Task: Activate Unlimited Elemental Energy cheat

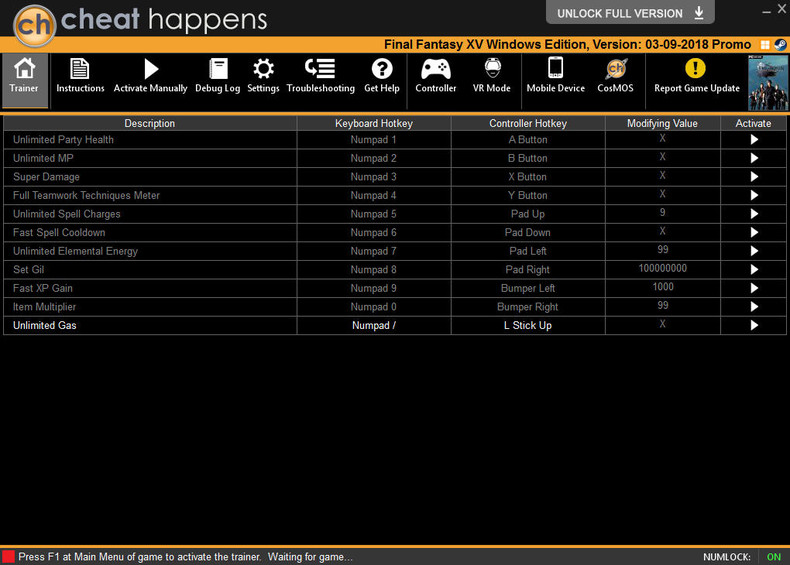Action: tap(754, 251)
